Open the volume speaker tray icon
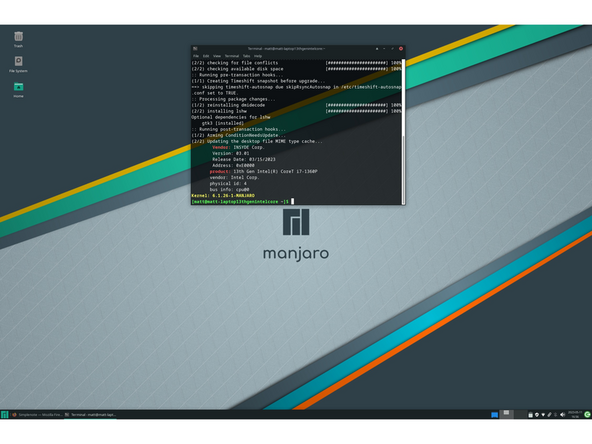Viewport: 592px width, 444px height. pyautogui.click(x=563, y=415)
